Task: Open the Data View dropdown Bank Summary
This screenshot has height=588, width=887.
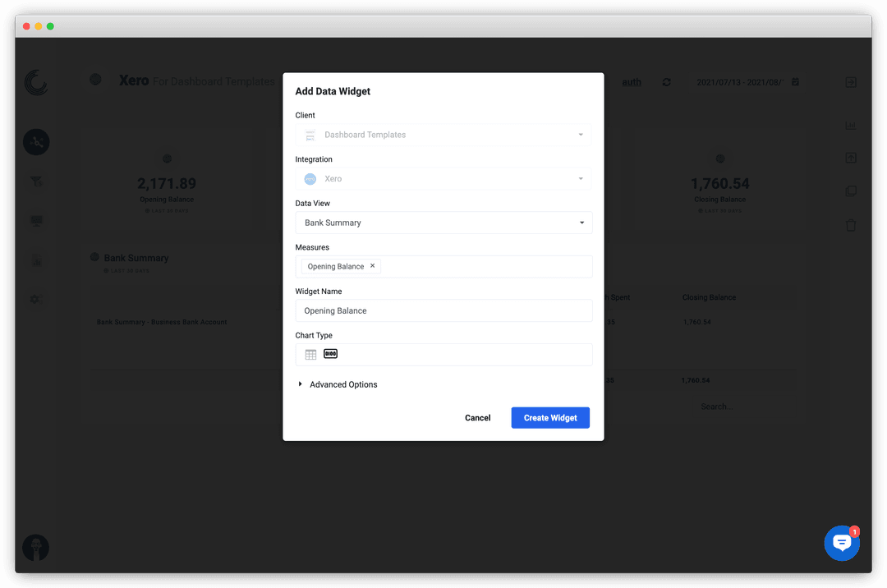Action: point(443,223)
